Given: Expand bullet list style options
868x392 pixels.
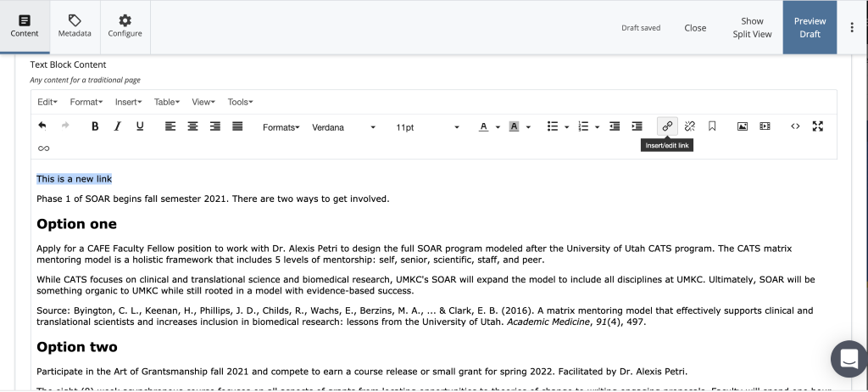Looking at the screenshot, I should 567,127.
